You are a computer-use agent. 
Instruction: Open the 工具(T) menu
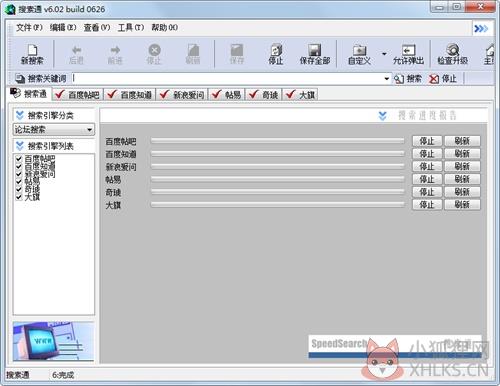click(x=131, y=28)
